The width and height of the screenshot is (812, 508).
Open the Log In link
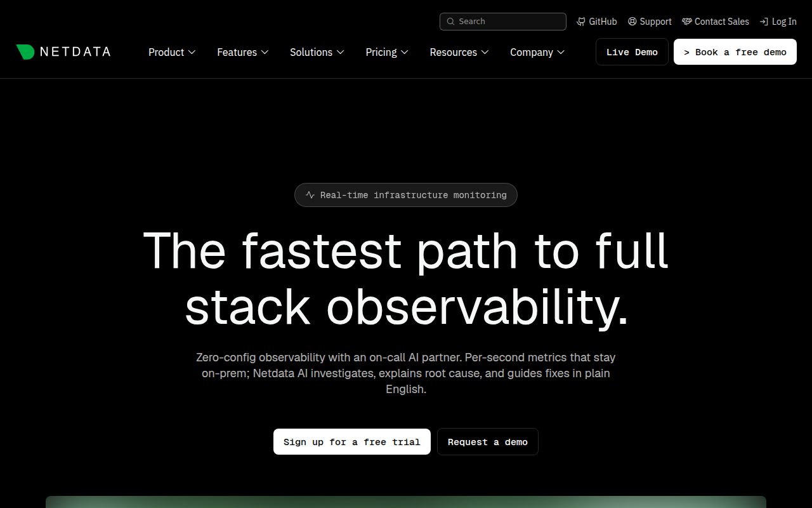(x=778, y=22)
